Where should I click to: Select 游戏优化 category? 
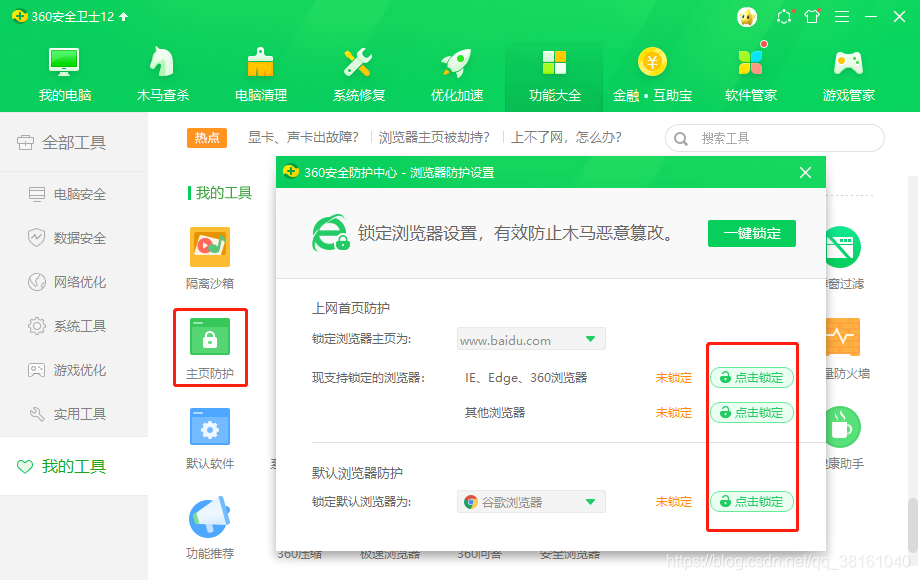tap(74, 370)
